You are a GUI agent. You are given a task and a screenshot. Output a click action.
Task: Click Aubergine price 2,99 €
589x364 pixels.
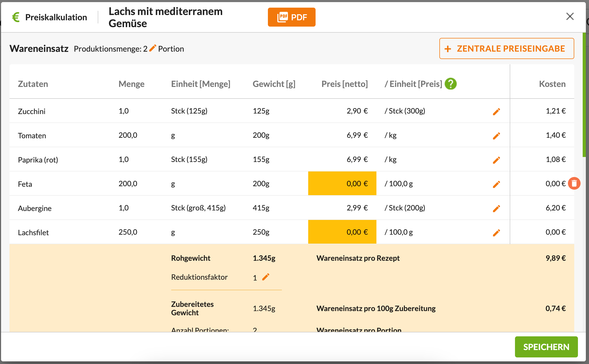[x=357, y=208]
